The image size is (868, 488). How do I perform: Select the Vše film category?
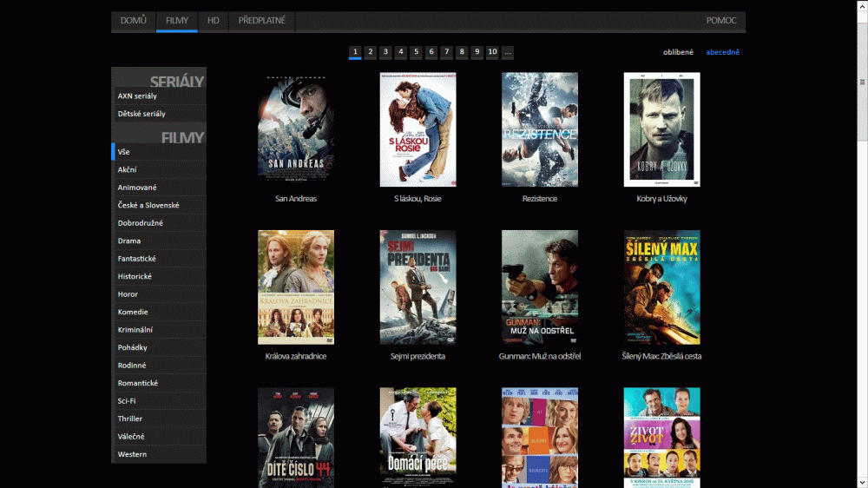tap(159, 152)
